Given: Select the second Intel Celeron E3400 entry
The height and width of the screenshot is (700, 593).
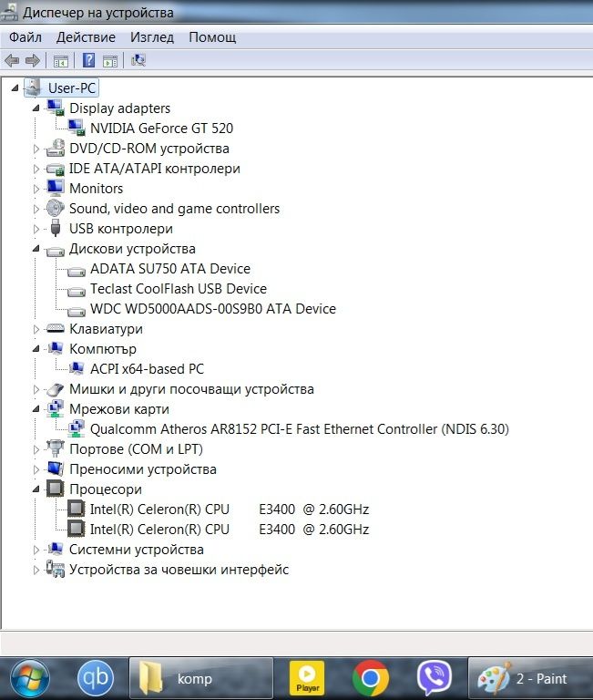Looking at the screenshot, I should point(230,530).
